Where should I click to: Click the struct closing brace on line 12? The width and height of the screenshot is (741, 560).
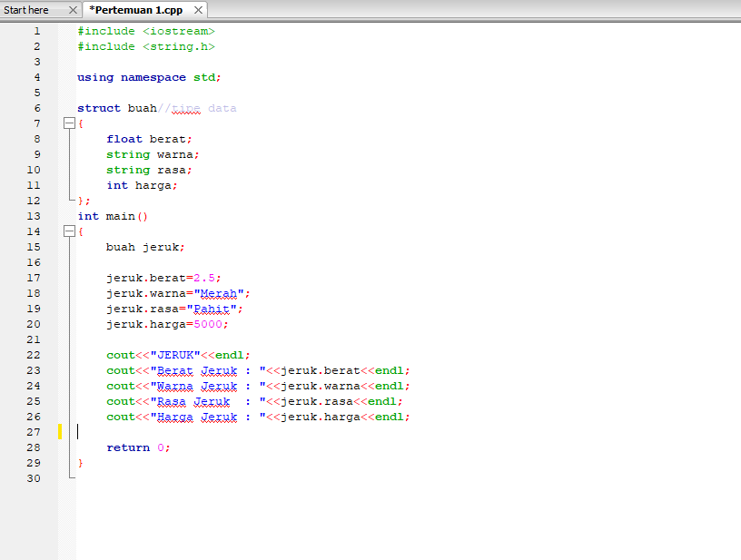click(80, 200)
